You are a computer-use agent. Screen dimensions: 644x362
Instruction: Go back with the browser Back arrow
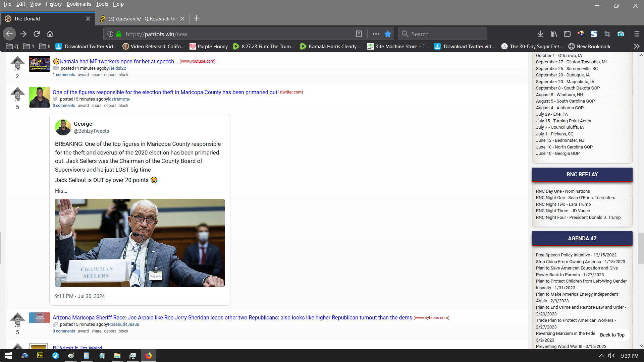9,34
